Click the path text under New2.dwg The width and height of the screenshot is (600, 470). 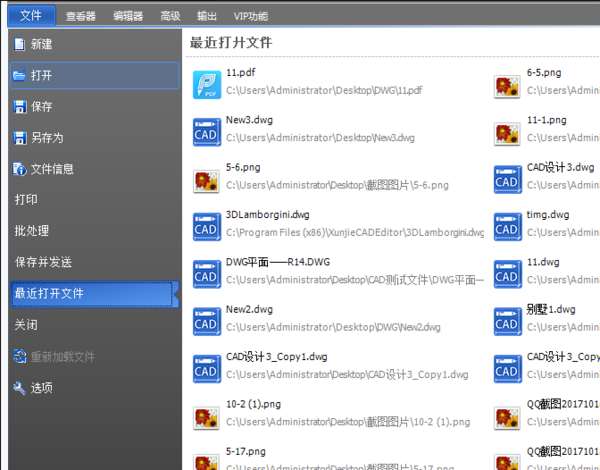click(x=333, y=327)
